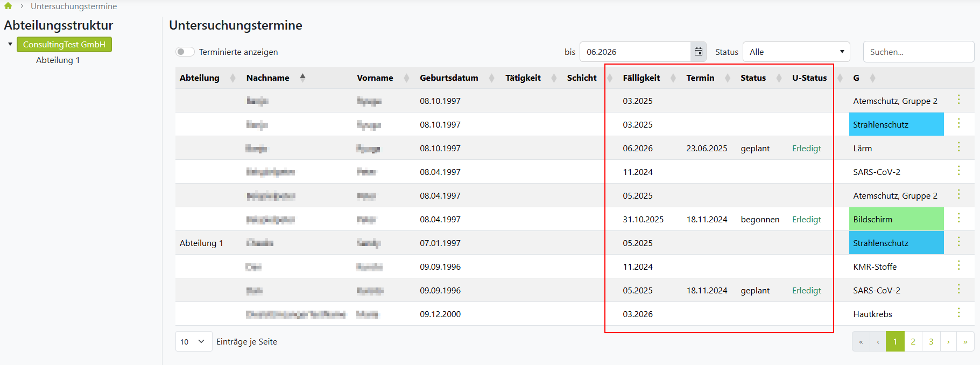Image resolution: width=980 pixels, height=365 pixels.
Task: Jump to the last page arrow
Action: coord(965,341)
